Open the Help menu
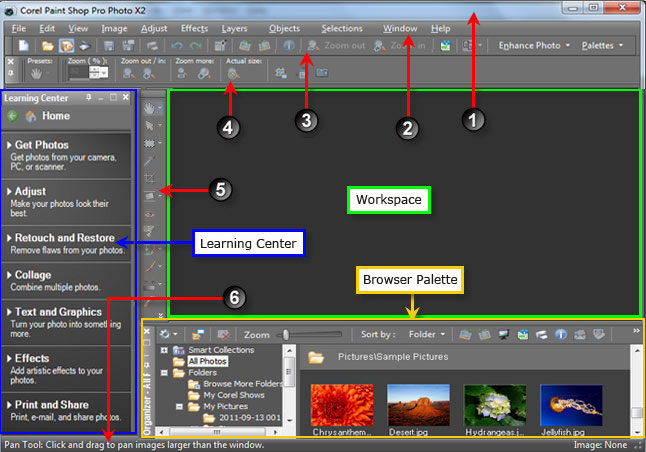The height and width of the screenshot is (452, 646). tap(440, 28)
